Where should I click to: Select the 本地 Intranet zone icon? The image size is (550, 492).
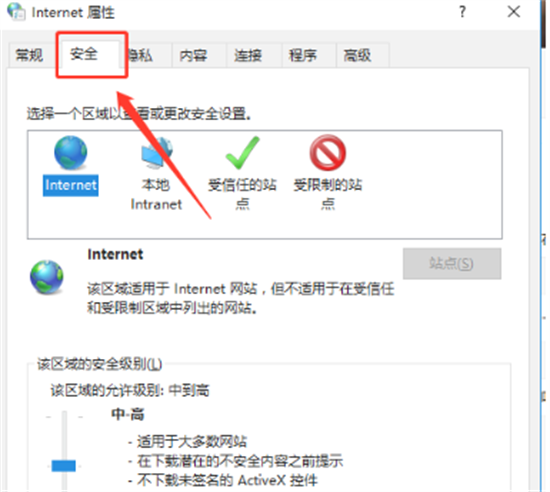tap(156, 153)
